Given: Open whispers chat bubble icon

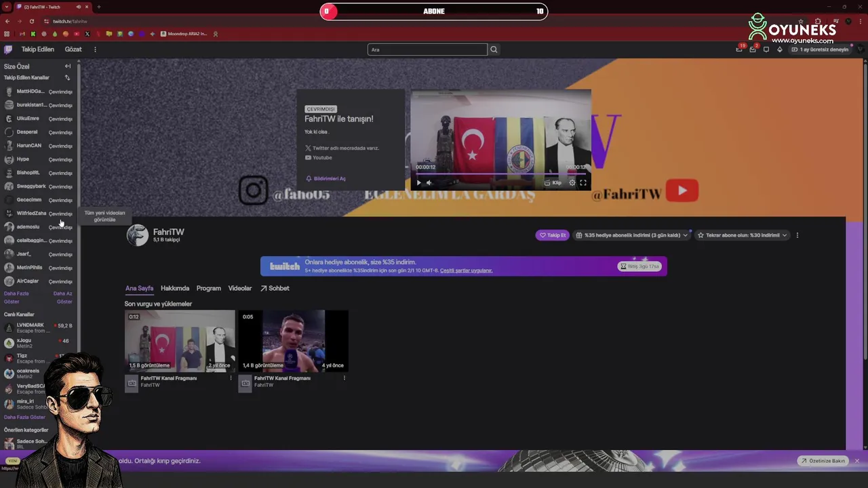Looking at the screenshot, I should point(766,49).
